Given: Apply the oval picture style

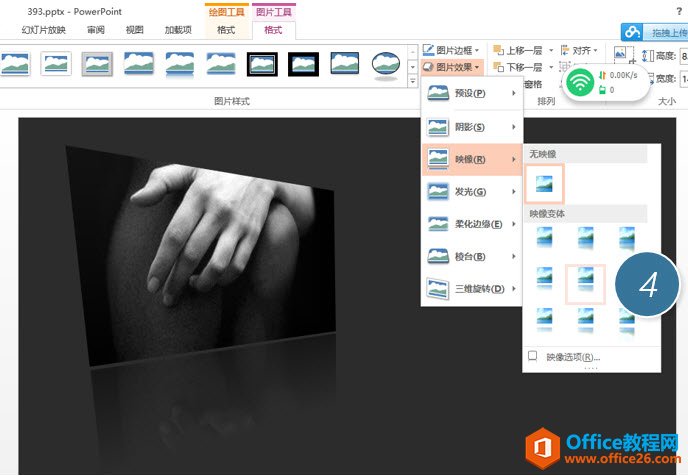Looking at the screenshot, I should point(387,65).
